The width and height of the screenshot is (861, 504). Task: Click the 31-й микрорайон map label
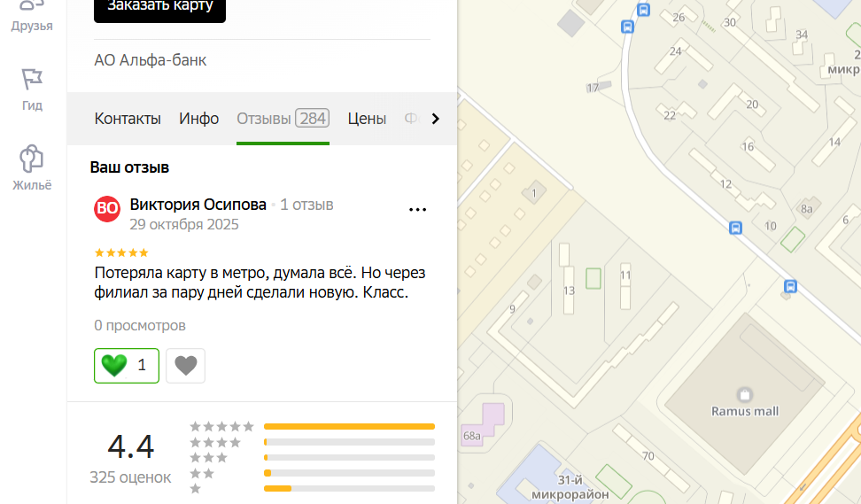(570, 487)
